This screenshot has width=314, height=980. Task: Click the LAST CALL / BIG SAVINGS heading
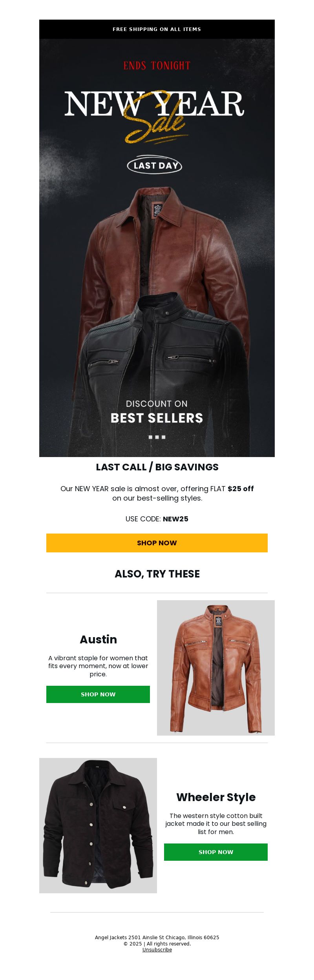coord(157,467)
